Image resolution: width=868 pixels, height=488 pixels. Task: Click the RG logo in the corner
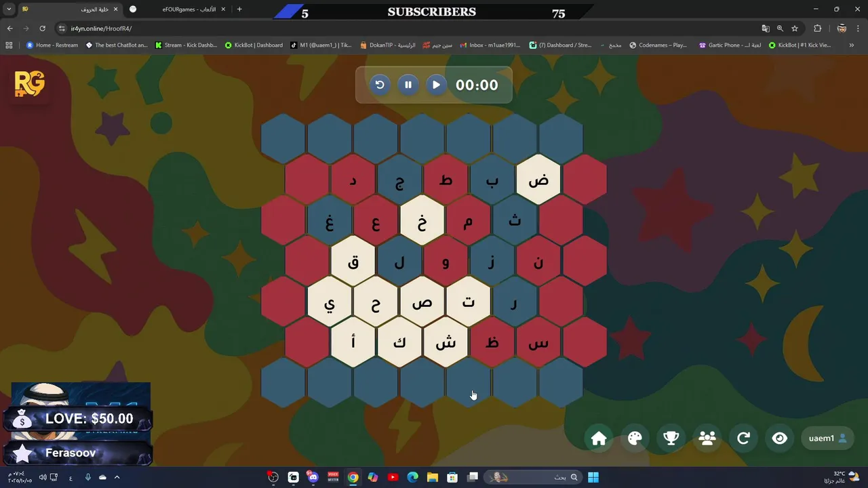29,85
